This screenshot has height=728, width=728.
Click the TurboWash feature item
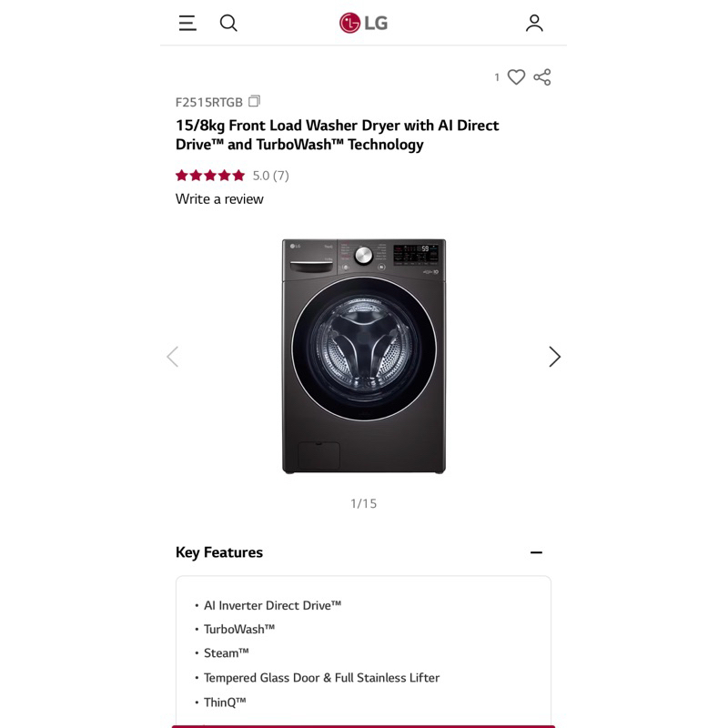coord(239,629)
